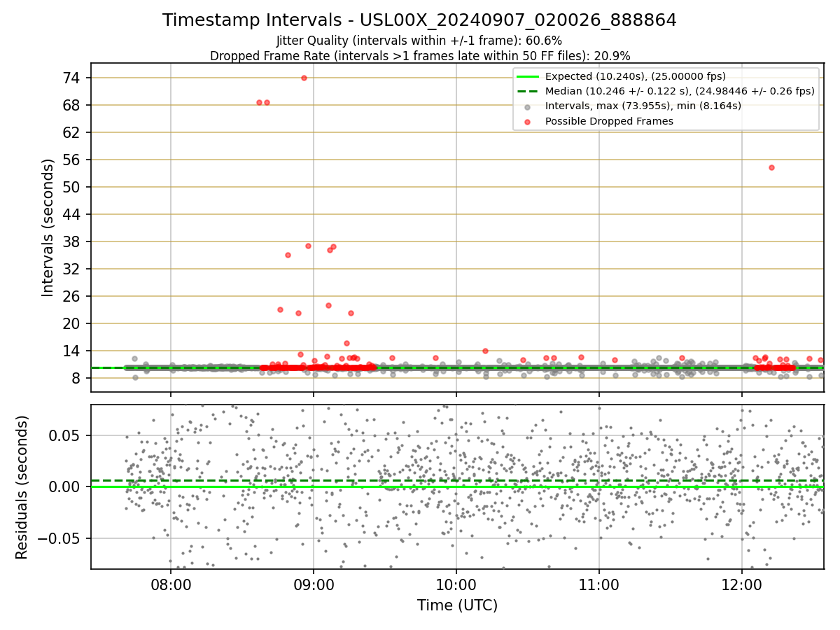Image resolution: width=840 pixels, height=630 pixels.
Task: Click the 68 interval tick label
Action: 72,105
